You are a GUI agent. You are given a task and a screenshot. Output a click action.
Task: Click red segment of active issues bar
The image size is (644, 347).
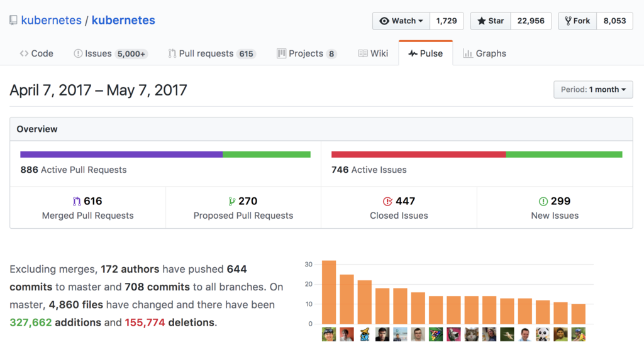[418, 155]
